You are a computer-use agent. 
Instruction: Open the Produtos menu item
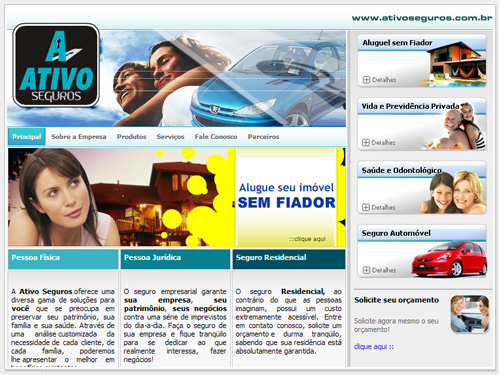click(131, 137)
